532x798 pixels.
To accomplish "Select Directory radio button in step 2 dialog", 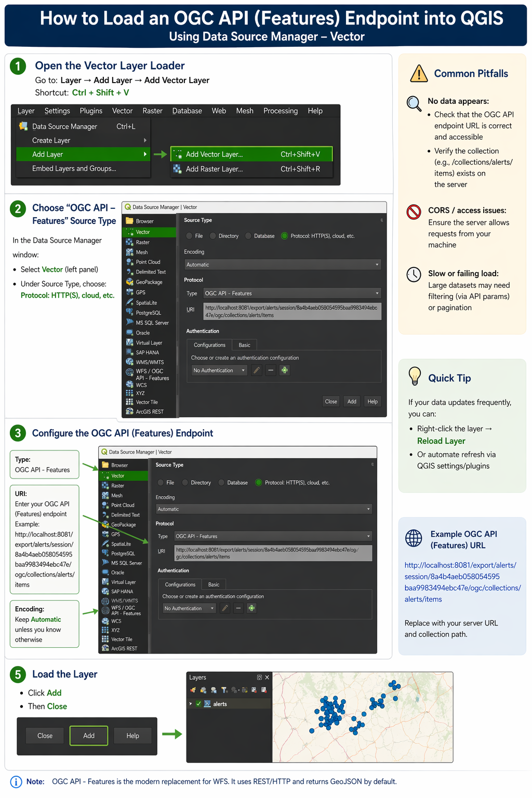I will click(x=213, y=236).
